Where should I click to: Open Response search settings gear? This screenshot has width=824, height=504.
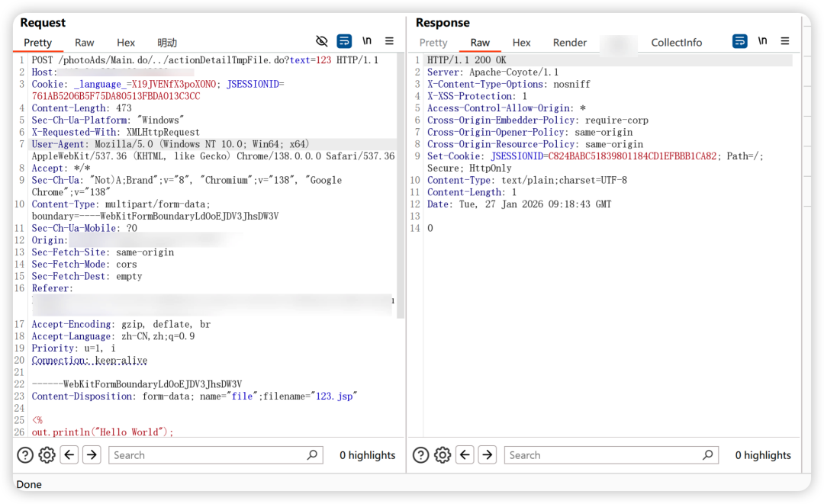click(443, 455)
